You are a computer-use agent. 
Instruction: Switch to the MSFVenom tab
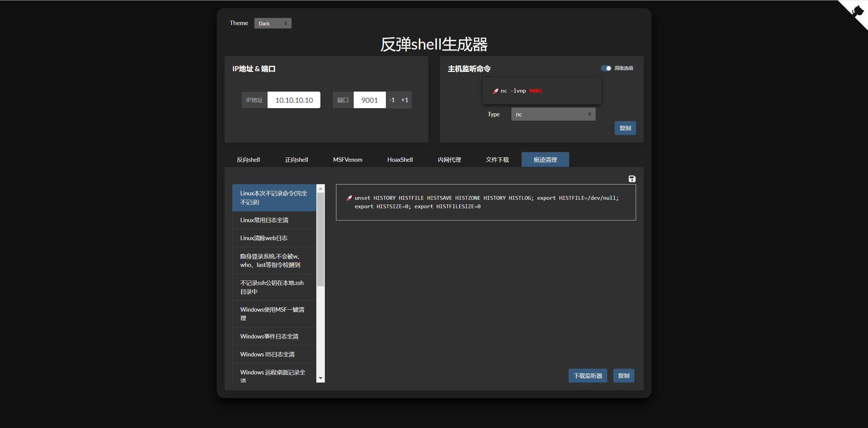[348, 160]
